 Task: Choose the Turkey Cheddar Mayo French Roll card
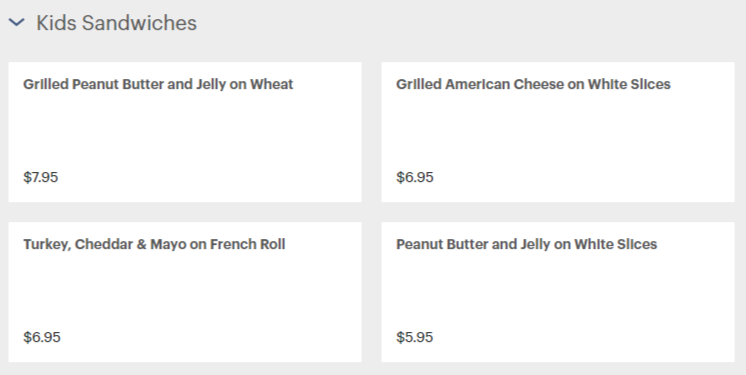185,292
